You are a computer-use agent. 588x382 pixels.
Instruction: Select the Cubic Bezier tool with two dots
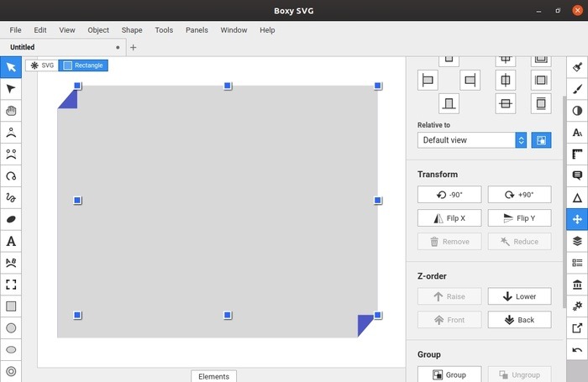pos(11,154)
